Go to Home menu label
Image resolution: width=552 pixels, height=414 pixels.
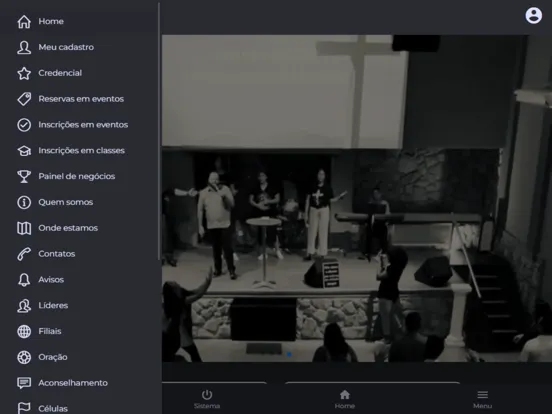point(51,21)
